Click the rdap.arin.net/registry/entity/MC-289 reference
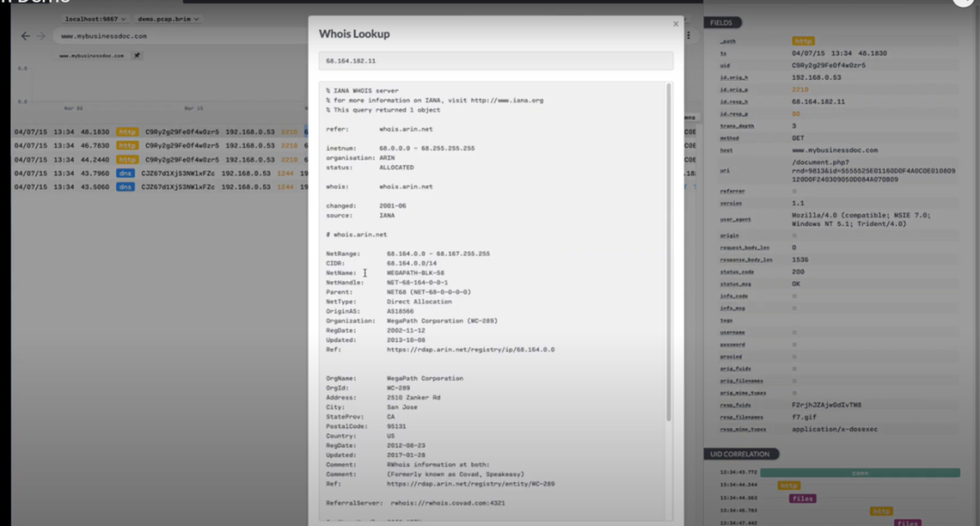The width and height of the screenshot is (980, 526). [x=471, y=484]
